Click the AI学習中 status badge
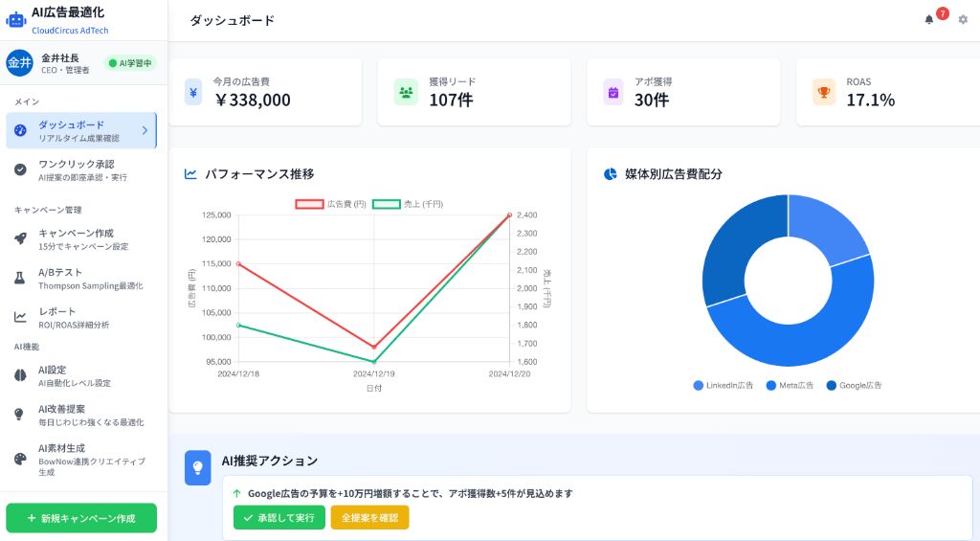This screenshot has height=541, width=980. tap(130, 63)
